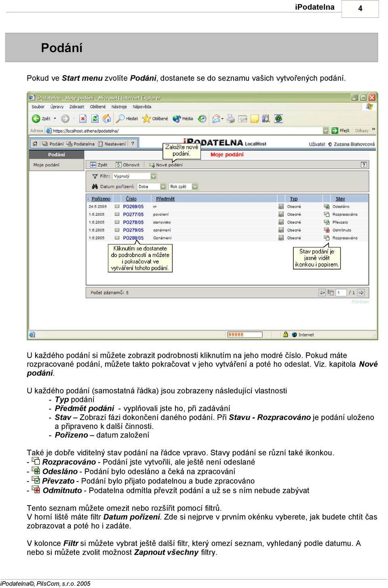Screen dimensions: 388x588
Task: Click the type icon in the PO277/05 row
Action: tap(281, 214)
